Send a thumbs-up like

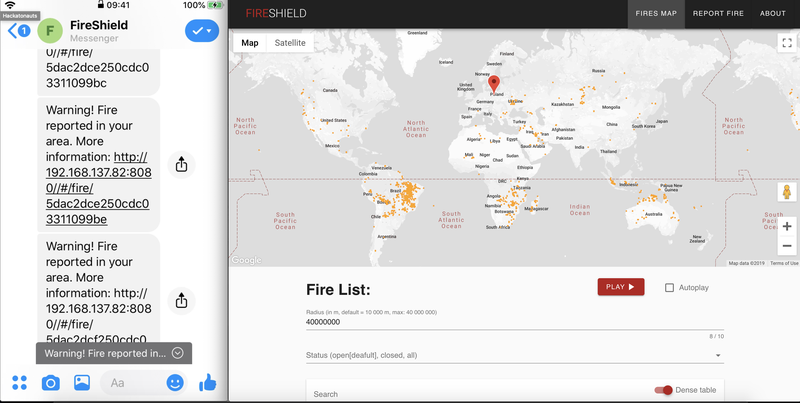pos(208,382)
